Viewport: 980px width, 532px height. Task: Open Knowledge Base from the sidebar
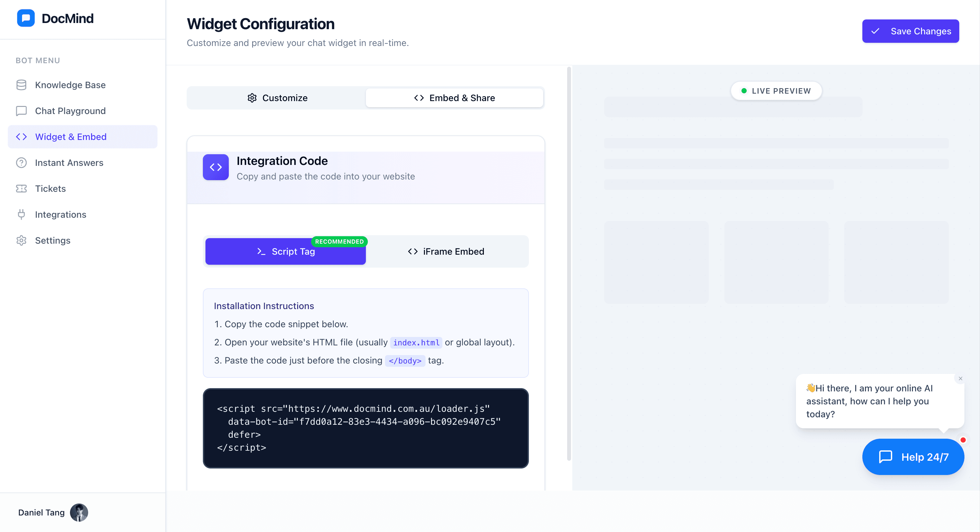point(70,85)
